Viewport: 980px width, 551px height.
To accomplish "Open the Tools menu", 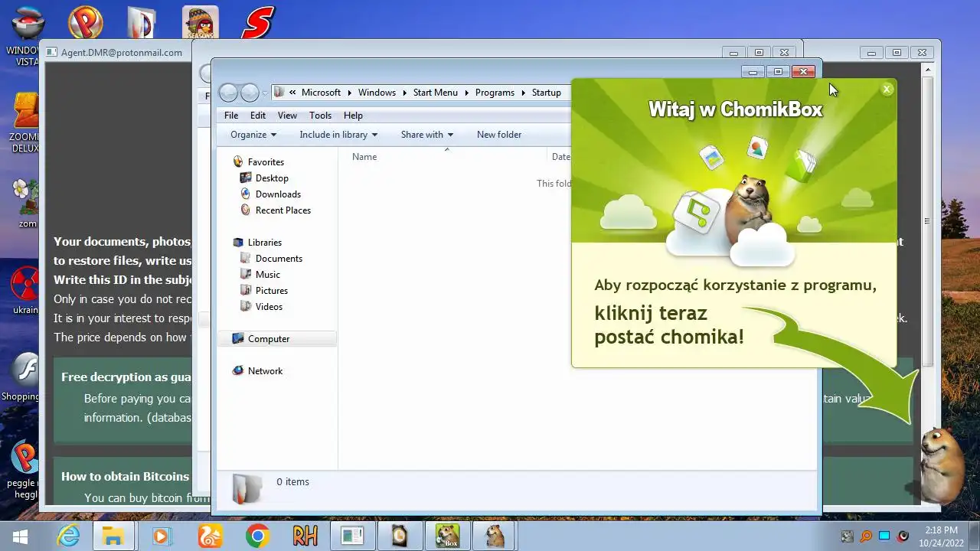I will (320, 116).
